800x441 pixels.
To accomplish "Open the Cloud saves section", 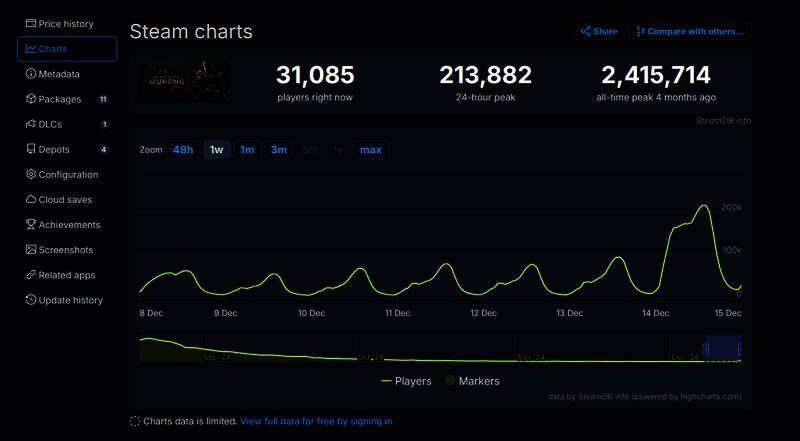I will pos(65,200).
